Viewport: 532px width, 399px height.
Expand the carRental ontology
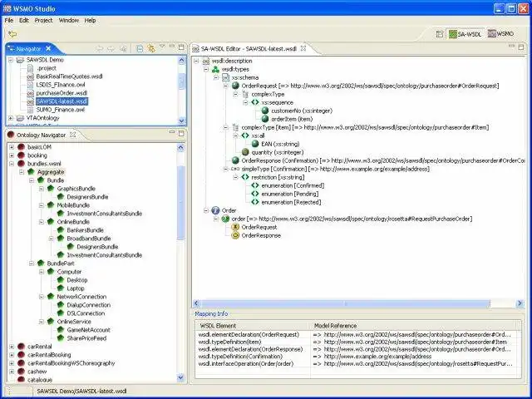pos(12,347)
